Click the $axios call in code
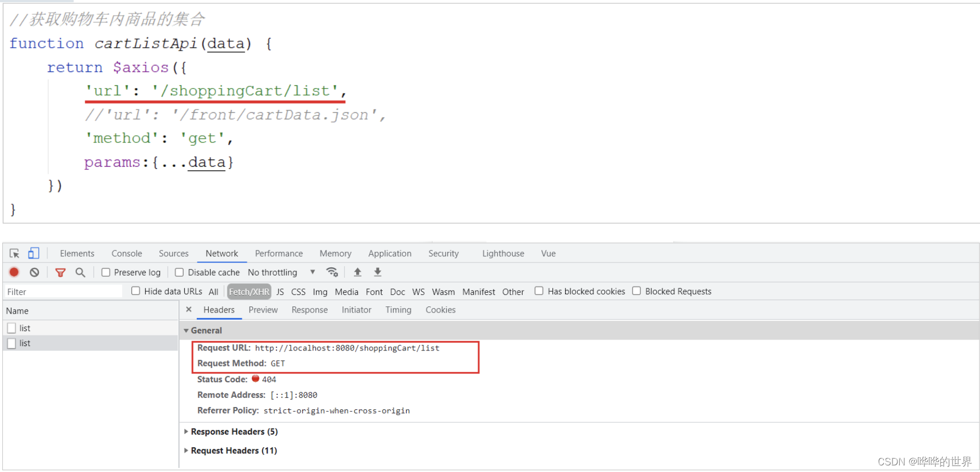 [x=141, y=67]
